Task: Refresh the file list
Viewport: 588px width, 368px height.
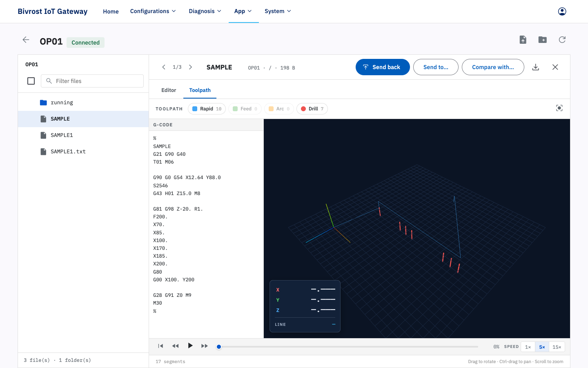Action: 562,40
